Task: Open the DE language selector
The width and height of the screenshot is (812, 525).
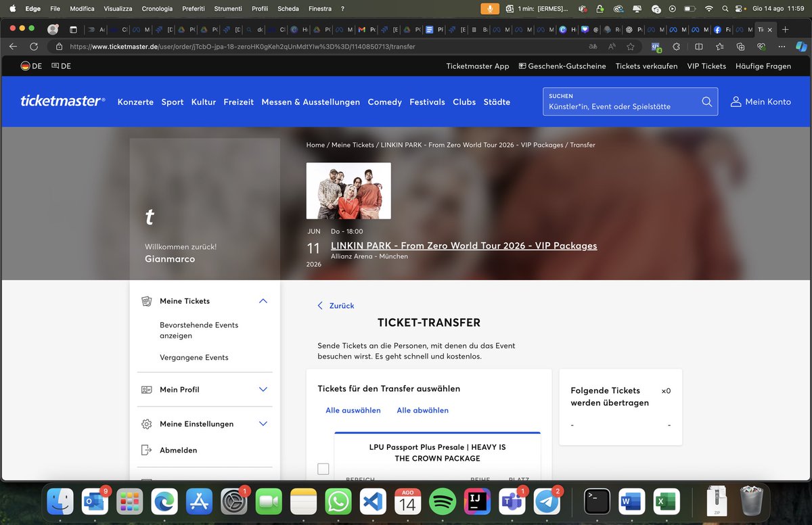Action: (61, 66)
